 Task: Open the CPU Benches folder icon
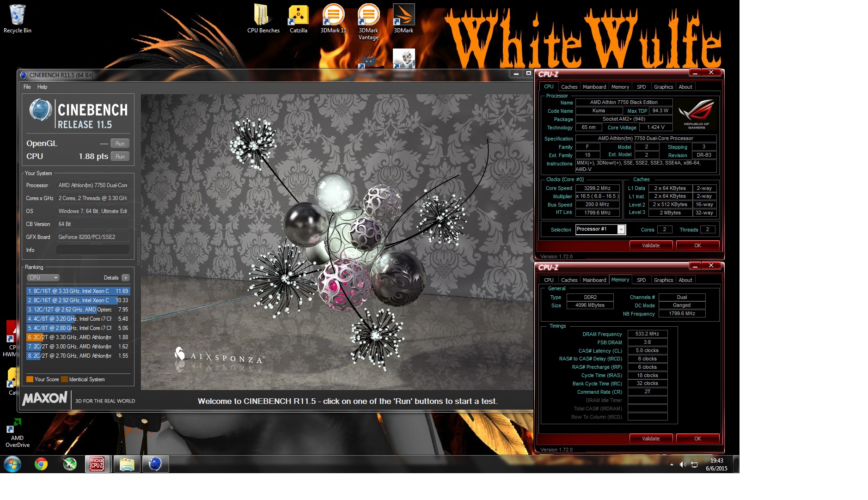point(263,18)
